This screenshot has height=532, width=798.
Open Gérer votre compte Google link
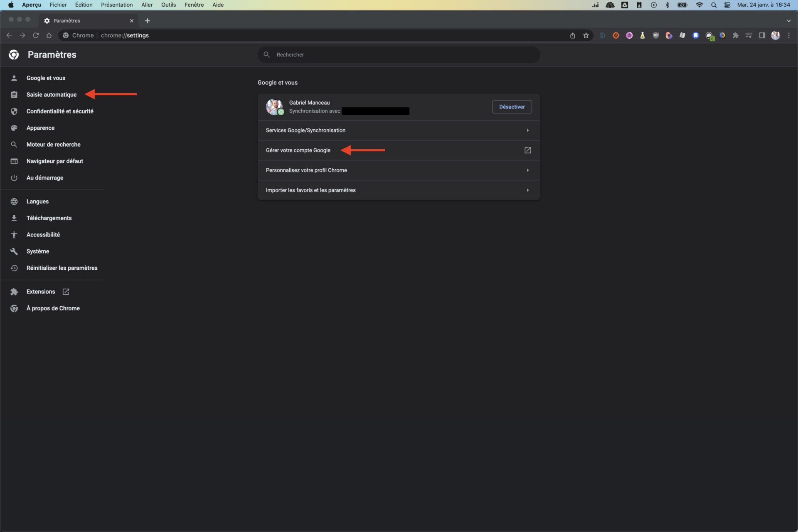[399, 150]
